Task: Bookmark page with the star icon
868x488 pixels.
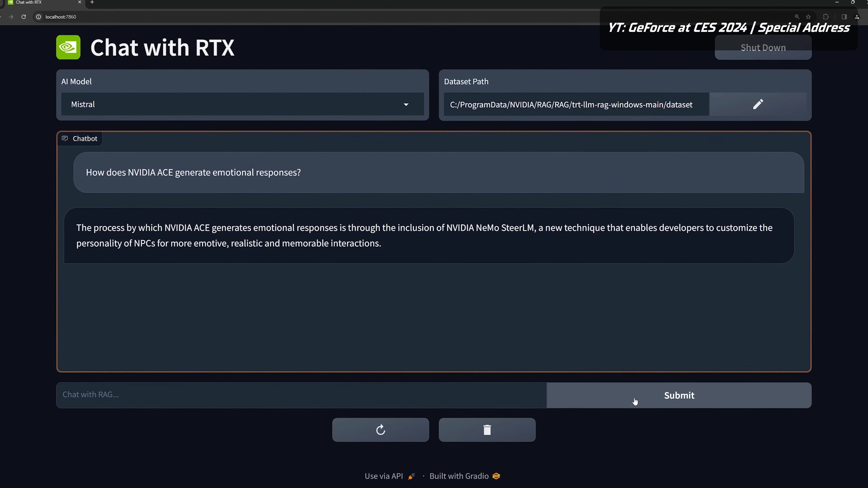Action: 808,17
